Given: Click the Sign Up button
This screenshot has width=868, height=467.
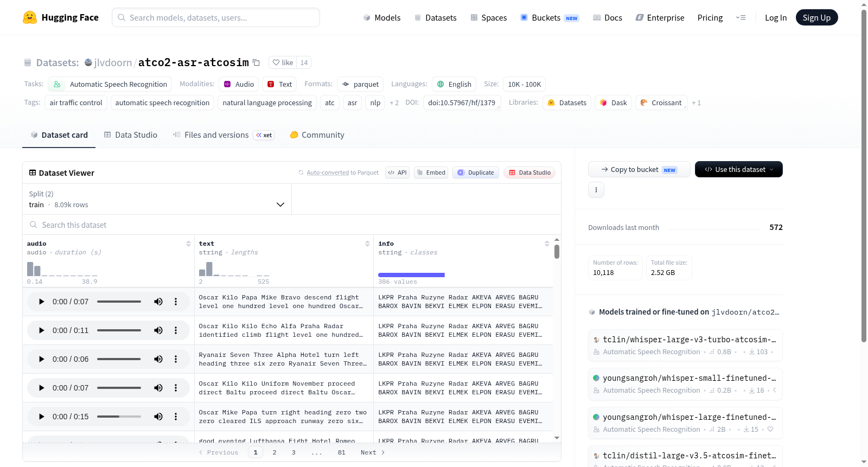Looking at the screenshot, I should tap(816, 17).
